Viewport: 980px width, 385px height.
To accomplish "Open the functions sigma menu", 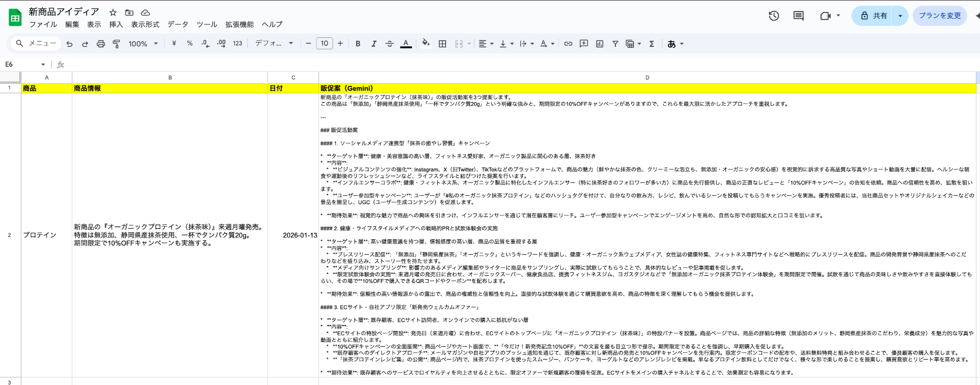I will tap(652, 44).
